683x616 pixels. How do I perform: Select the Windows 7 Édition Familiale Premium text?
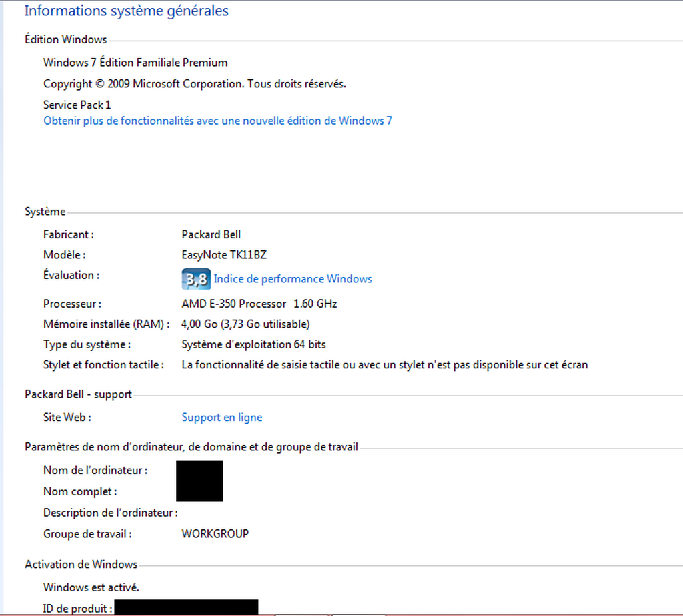tap(135, 63)
